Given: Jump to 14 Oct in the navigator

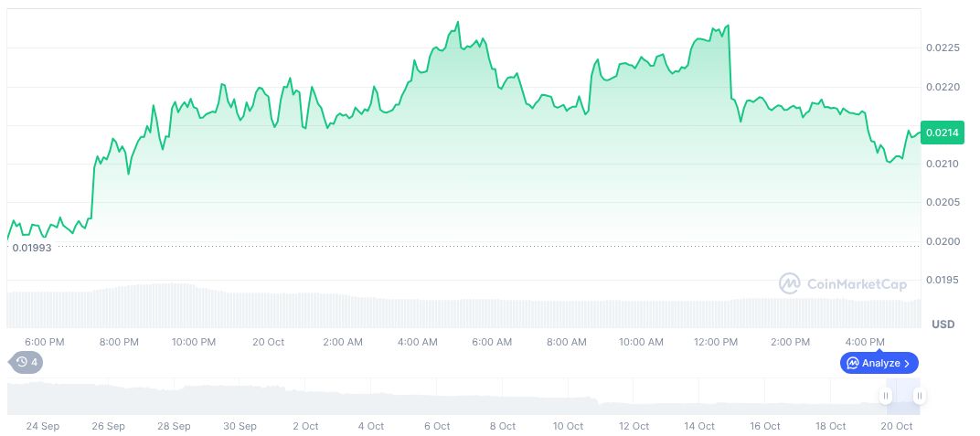Looking at the screenshot, I should click(699, 426).
